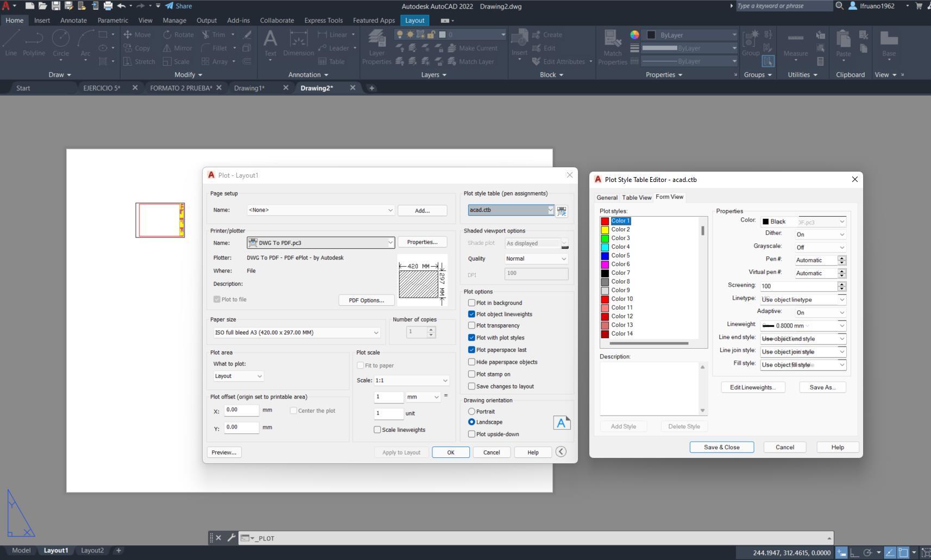Open the Printer/plotter Name dropdown
This screenshot has height=560, width=931.
(320, 243)
